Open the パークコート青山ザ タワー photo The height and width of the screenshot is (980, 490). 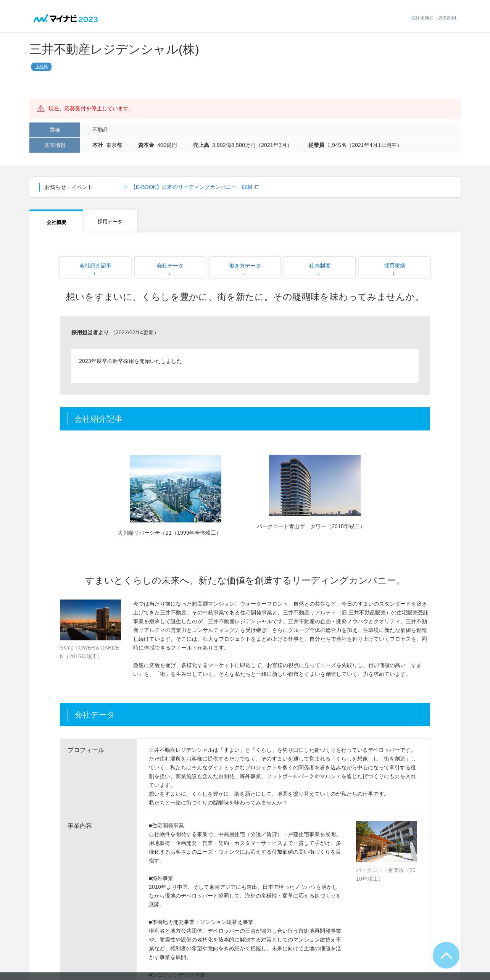point(315,485)
